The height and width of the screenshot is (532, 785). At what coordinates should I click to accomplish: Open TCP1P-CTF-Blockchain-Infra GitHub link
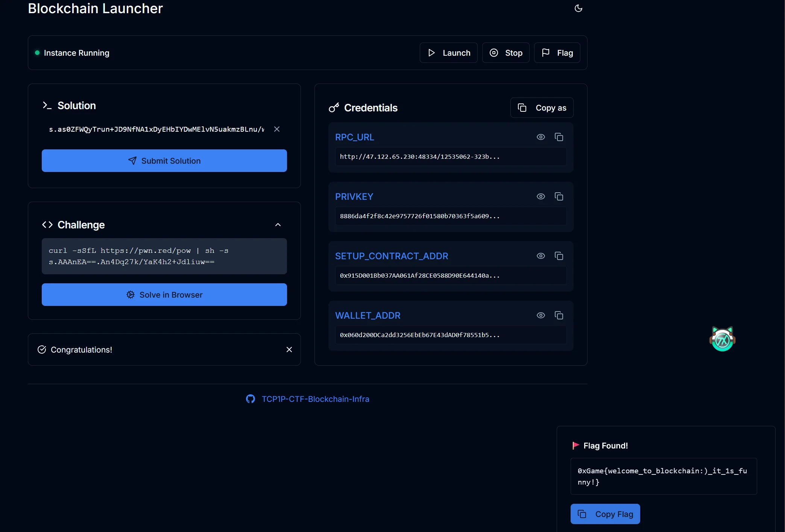pyautogui.click(x=315, y=399)
